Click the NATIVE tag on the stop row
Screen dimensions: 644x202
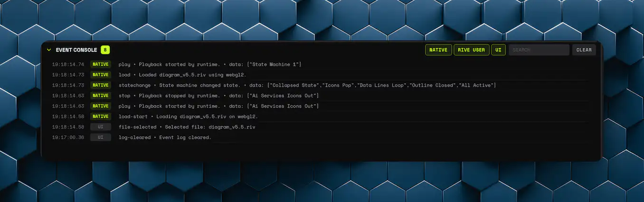[101, 96]
